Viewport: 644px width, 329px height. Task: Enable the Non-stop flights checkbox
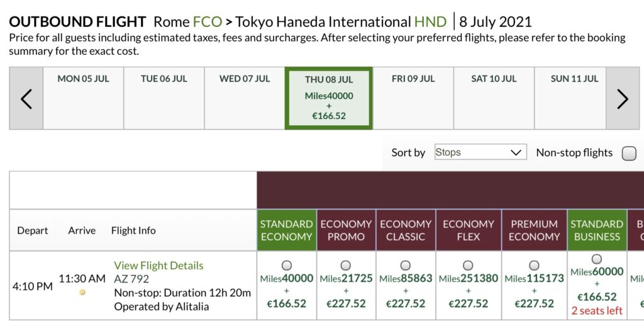point(629,153)
